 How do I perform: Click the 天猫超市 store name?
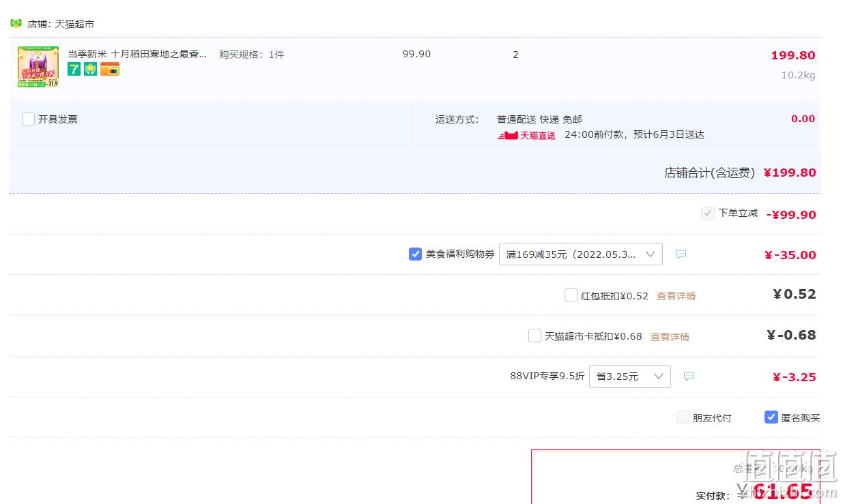click(x=74, y=24)
